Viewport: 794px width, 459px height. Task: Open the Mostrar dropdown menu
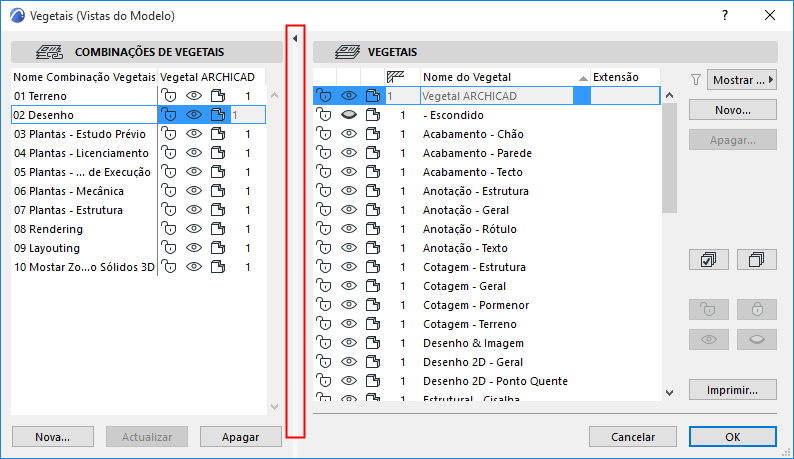742,79
